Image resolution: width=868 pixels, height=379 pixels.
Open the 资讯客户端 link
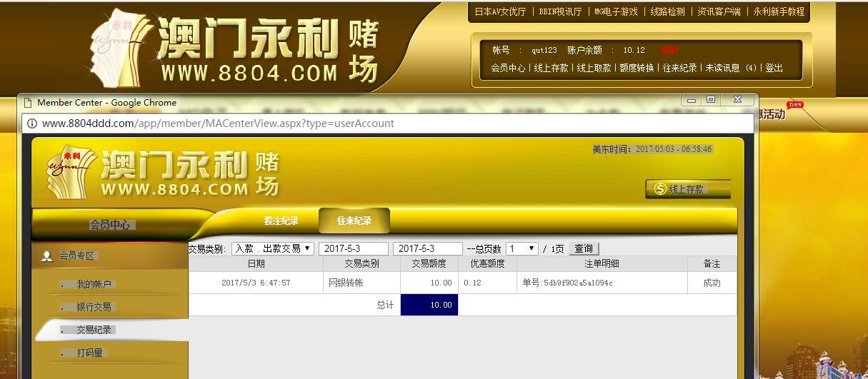click(719, 11)
